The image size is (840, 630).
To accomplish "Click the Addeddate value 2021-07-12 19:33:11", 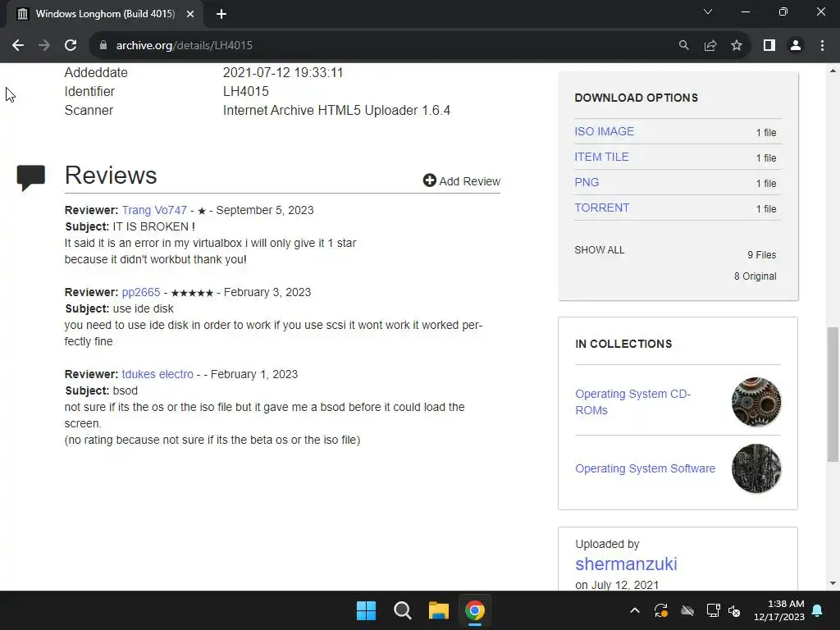I will pos(283,72).
